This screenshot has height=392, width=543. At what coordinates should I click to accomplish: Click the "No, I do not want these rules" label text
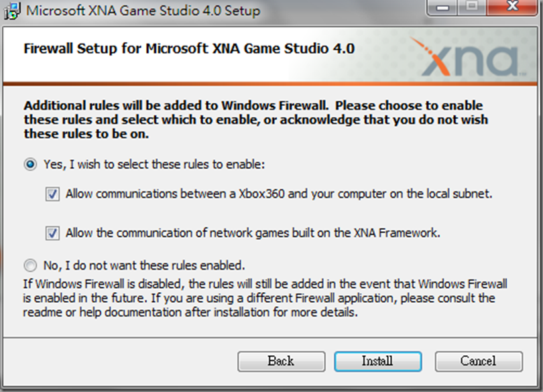pos(144,264)
